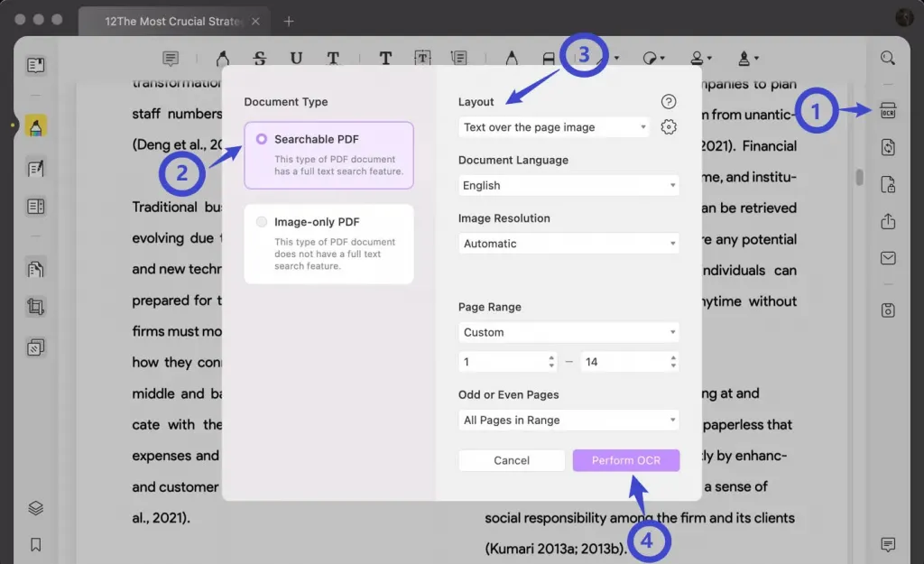924x564 pixels.
Task: Open the Image Resolution dropdown
Action: pyautogui.click(x=568, y=243)
